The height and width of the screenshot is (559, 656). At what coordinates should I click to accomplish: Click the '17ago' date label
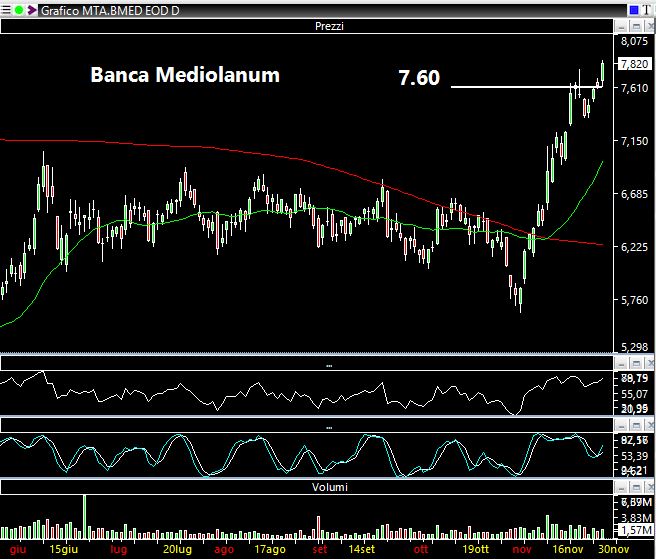click(270, 549)
